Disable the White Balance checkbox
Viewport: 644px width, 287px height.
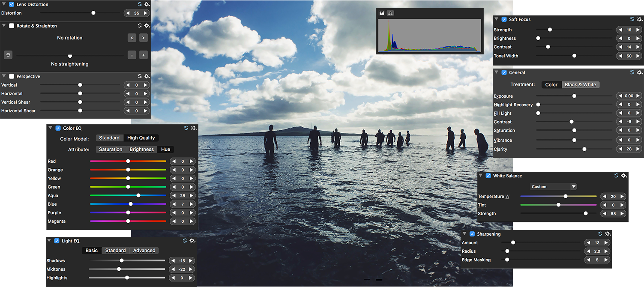coord(488,176)
